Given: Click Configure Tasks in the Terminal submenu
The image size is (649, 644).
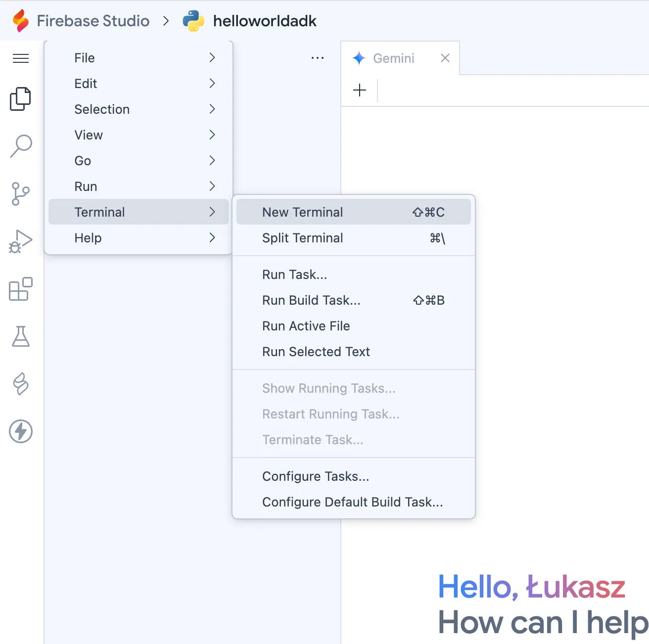Looking at the screenshot, I should point(316,476).
